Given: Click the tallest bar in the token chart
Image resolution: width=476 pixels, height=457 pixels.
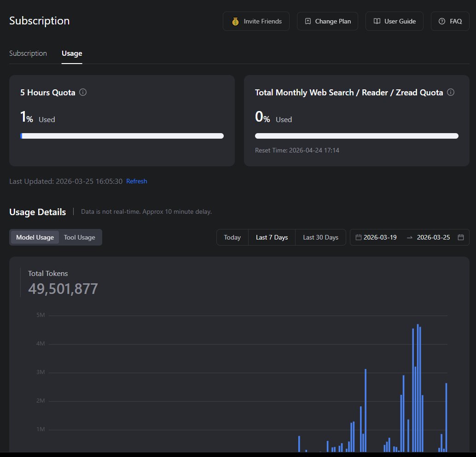Looking at the screenshot, I should pos(418,388).
